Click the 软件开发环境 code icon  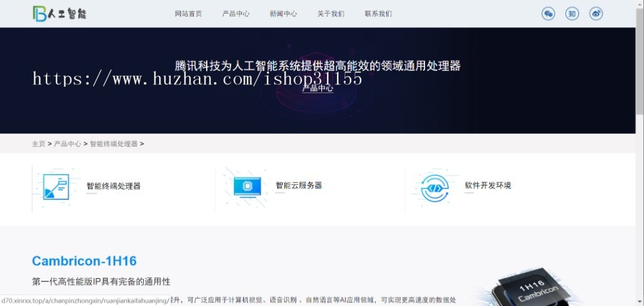(x=435, y=188)
